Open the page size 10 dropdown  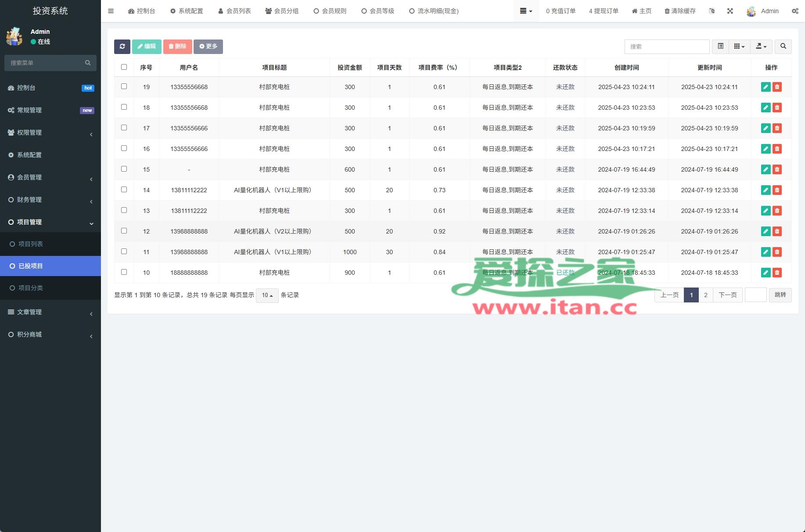click(x=267, y=295)
